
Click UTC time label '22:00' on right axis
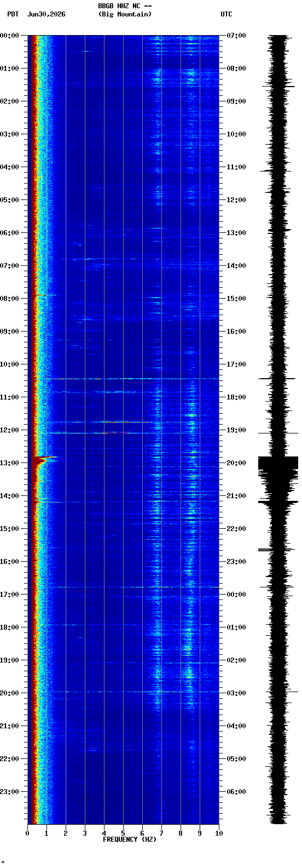pyautogui.click(x=236, y=529)
